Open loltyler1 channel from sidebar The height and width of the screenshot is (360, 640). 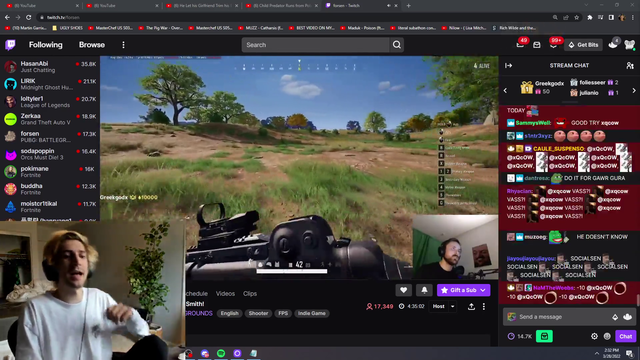coord(50,102)
